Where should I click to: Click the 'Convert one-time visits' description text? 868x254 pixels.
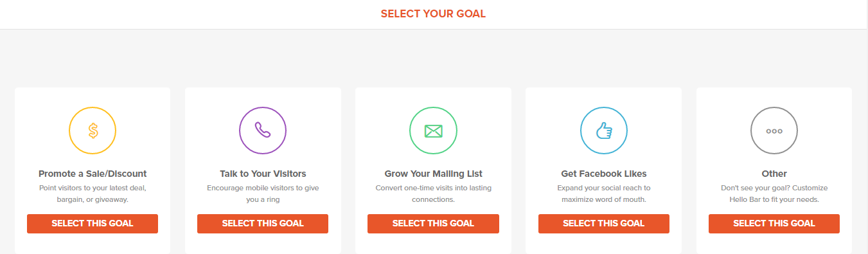coord(434,194)
